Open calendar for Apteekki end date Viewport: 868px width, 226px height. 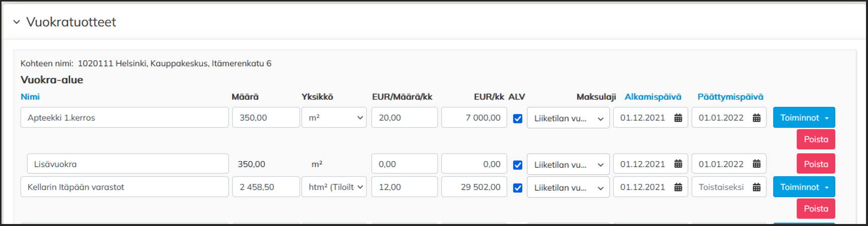757,118
